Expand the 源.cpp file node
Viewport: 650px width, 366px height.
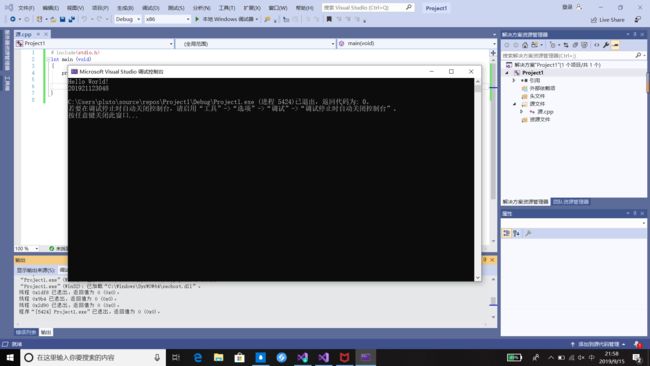point(522,111)
